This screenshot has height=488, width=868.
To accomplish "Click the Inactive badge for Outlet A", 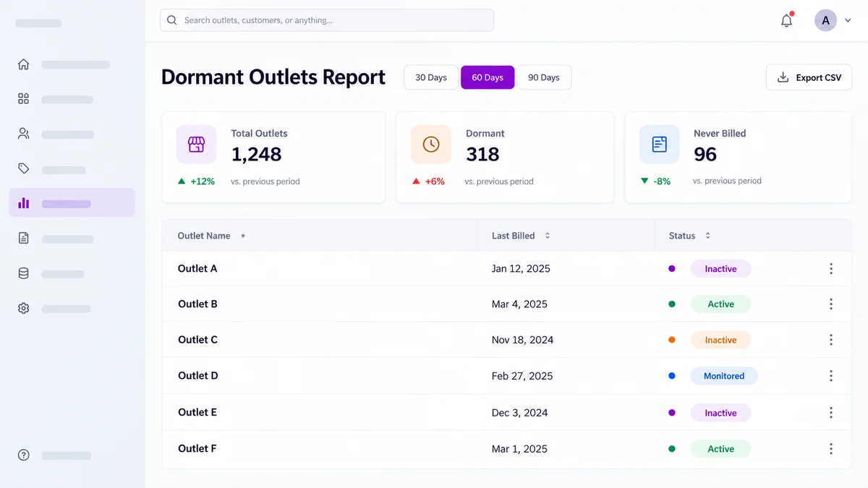I will 720,269.
